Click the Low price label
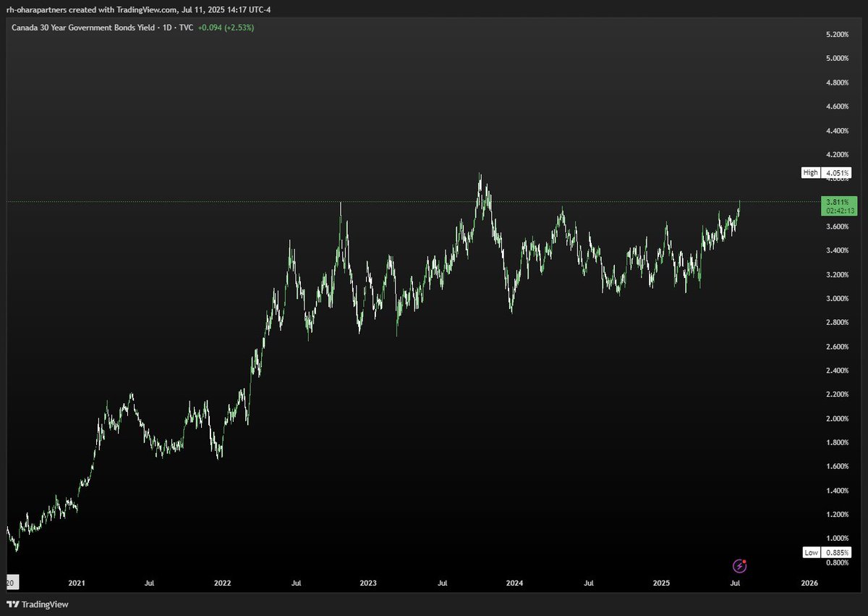Viewport: 868px width, 616px height. [812, 552]
